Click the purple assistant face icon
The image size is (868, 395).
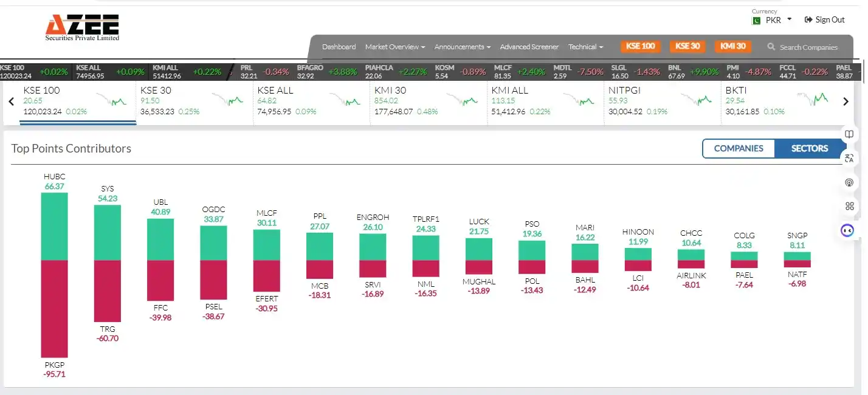coord(847,230)
